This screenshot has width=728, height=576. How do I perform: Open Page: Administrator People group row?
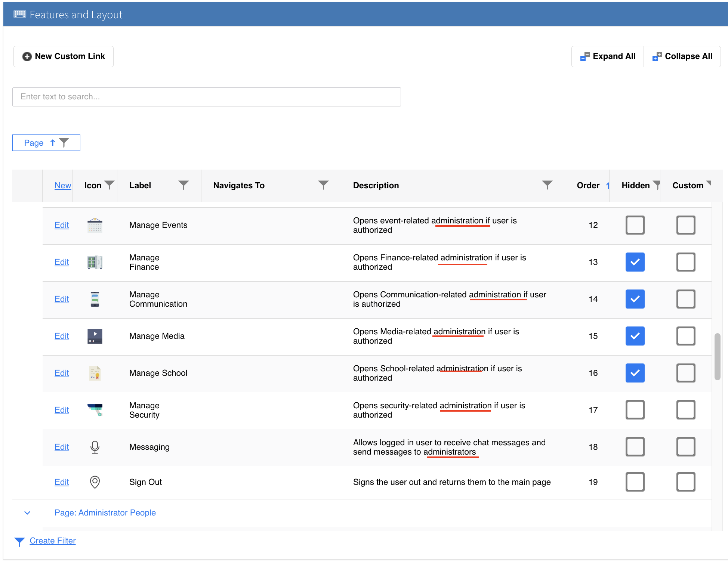362,513
